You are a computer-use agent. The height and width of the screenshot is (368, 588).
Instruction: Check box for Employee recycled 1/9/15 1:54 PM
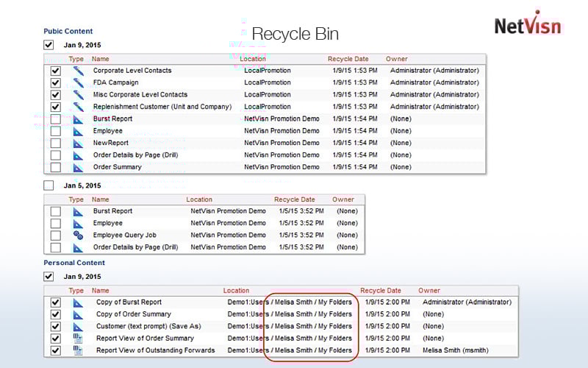point(56,131)
